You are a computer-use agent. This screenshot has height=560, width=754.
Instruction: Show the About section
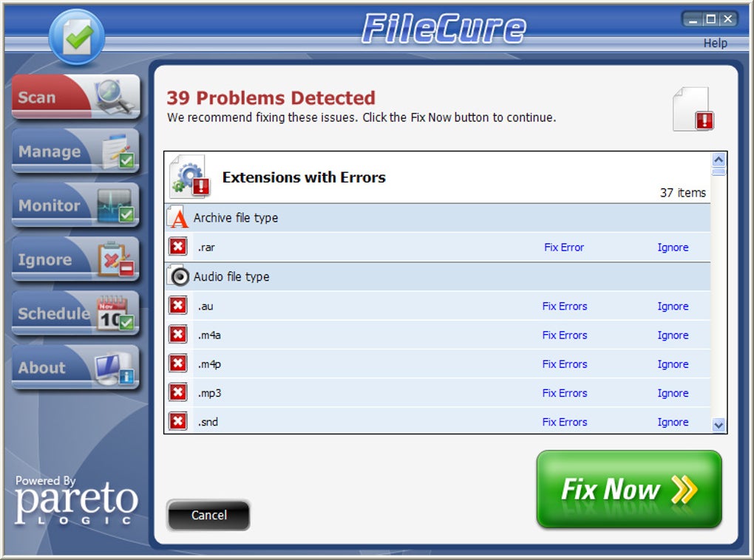coord(75,367)
